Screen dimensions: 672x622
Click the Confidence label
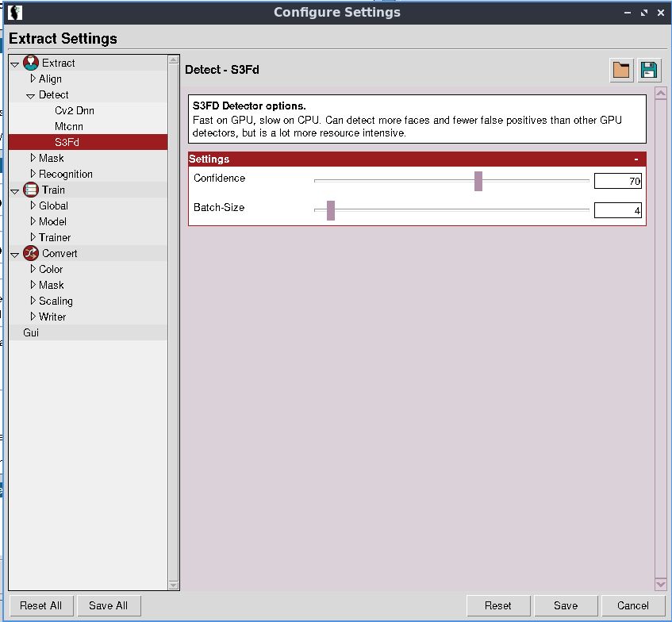tap(220, 178)
